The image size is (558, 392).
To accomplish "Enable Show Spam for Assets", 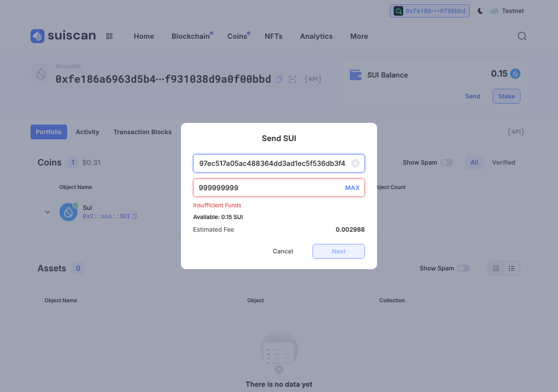I will click(x=464, y=268).
